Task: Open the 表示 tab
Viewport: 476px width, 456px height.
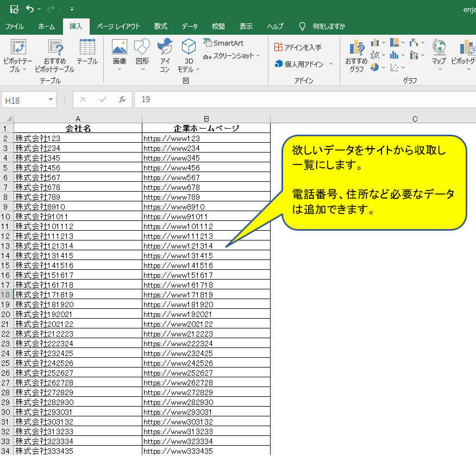Action: (x=246, y=27)
